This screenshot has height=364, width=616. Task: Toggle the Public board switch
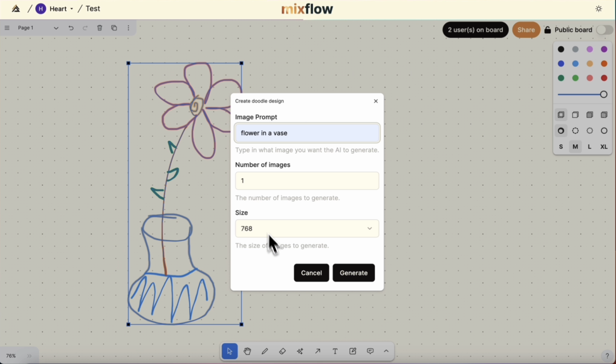point(605,30)
